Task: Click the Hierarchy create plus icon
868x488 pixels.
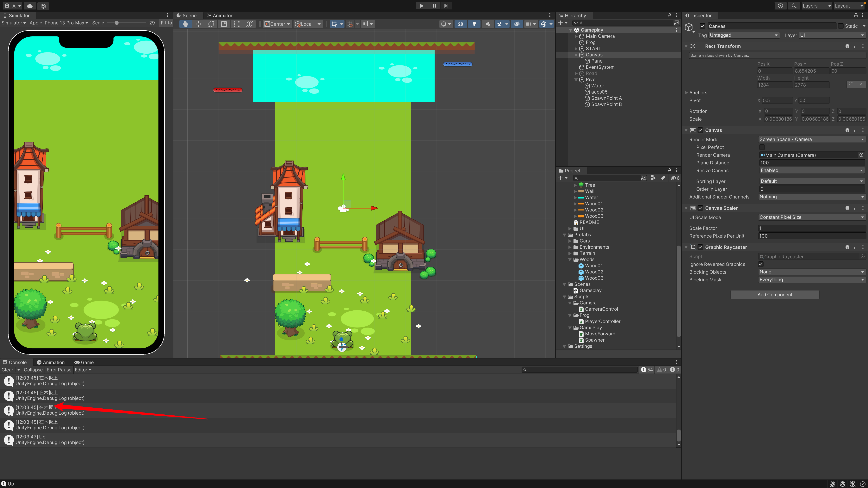Action: click(561, 23)
